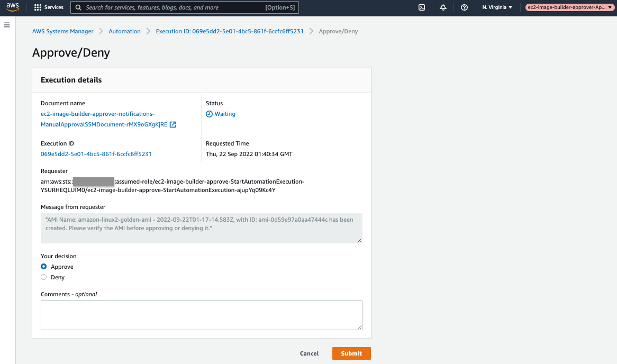Select the Deny radio button
Image resolution: width=617 pixels, height=364 pixels.
(x=44, y=277)
